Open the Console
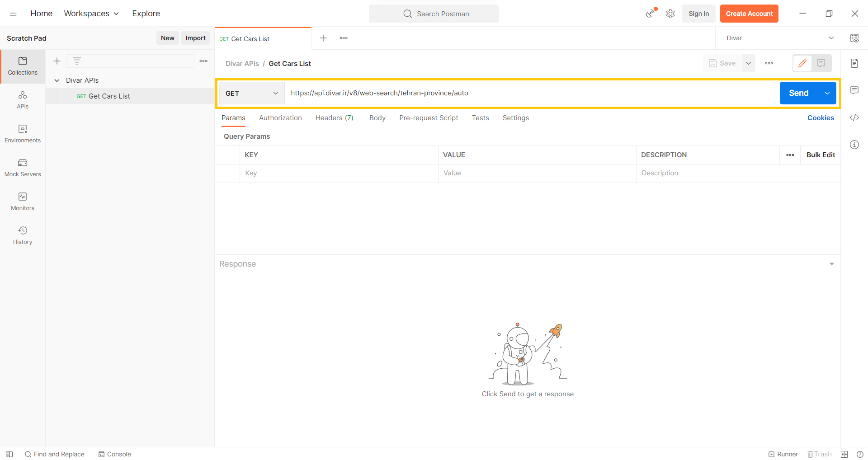This screenshot has height=460, width=868. [115, 454]
